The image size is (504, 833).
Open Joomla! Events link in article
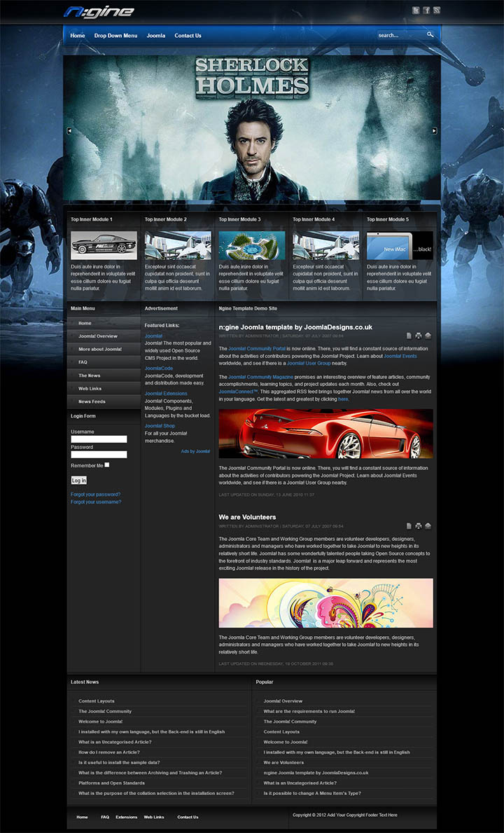400,356
